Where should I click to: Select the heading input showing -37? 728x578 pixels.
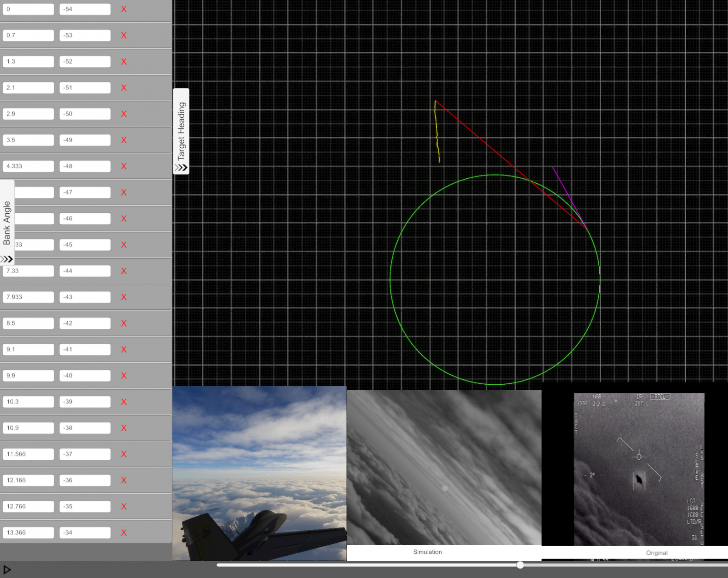point(85,454)
